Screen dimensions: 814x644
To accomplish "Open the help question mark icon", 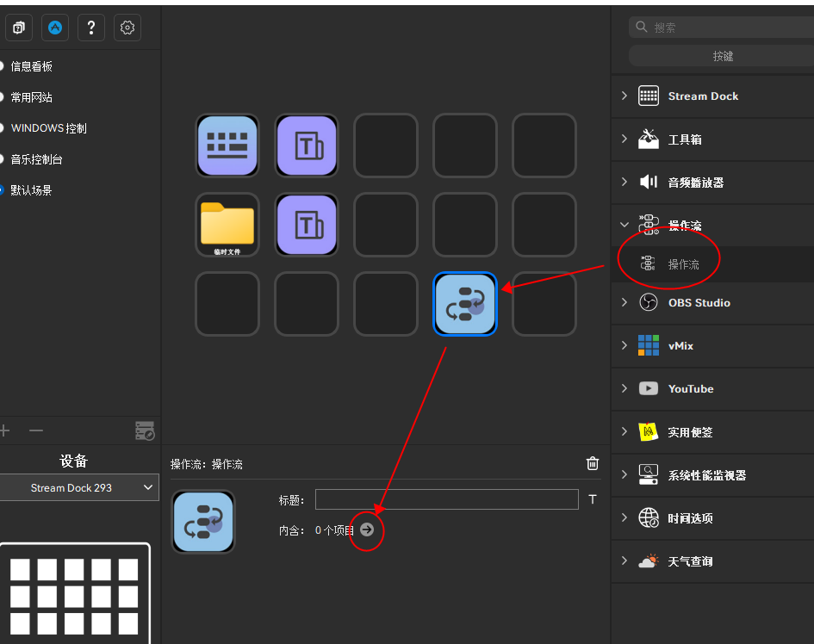I will [x=91, y=28].
